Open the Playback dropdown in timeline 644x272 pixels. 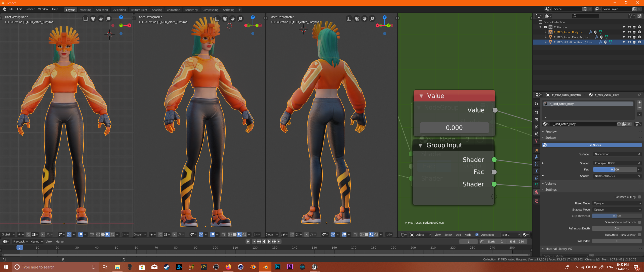click(x=20, y=242)
